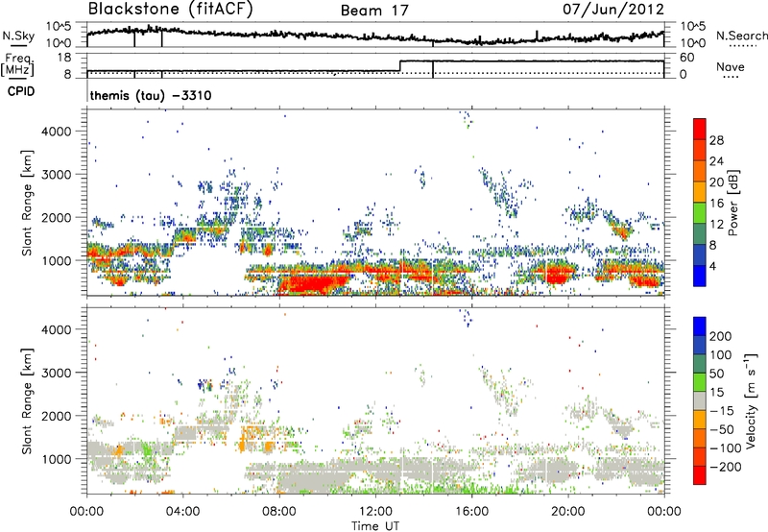Click the 07/Jun/2012 date text
Screen dimensions: 768x532
point(613,10)
